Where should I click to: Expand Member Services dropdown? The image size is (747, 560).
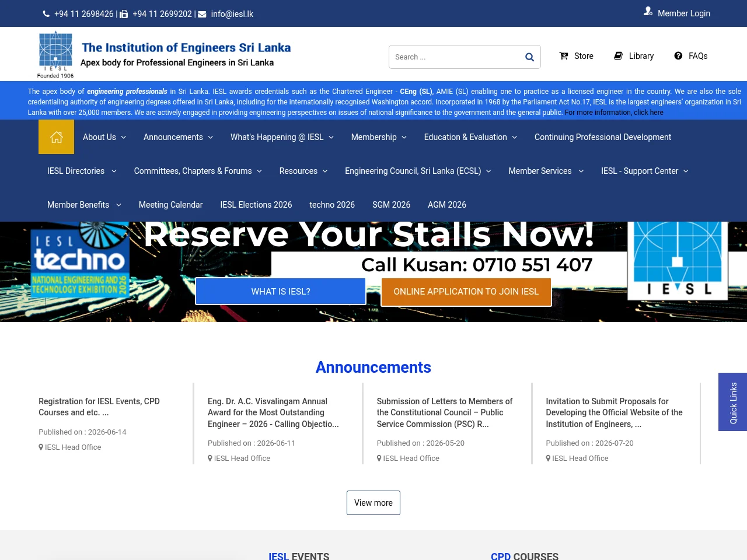(546, 171)
